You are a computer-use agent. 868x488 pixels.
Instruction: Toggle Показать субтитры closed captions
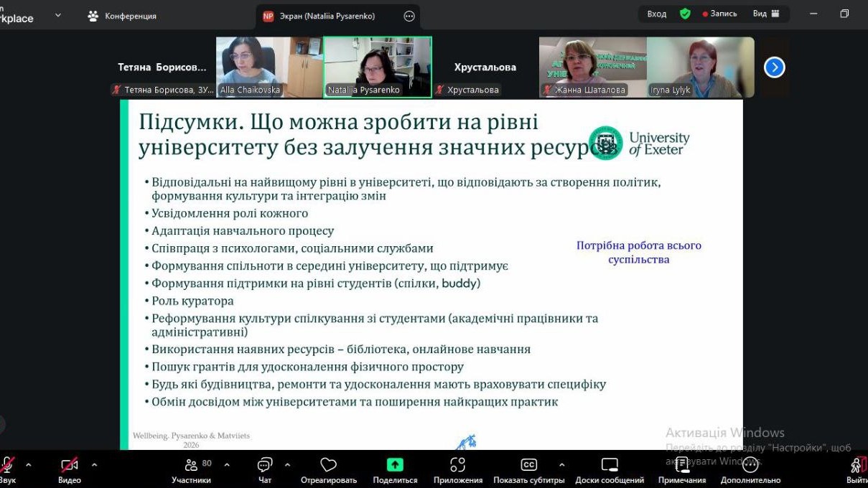(528, 465)
